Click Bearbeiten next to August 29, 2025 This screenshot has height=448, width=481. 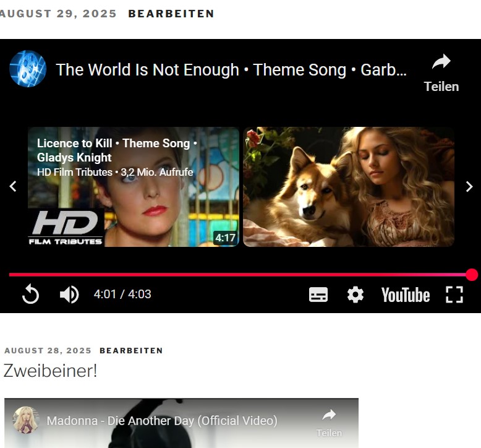click(171, 14)
